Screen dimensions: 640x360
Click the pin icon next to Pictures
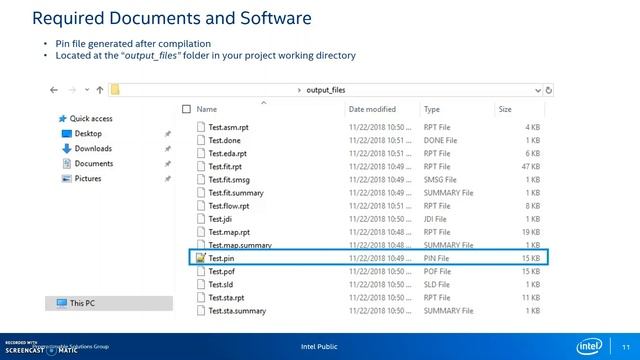pyautogui.click(x=167, y=179)
